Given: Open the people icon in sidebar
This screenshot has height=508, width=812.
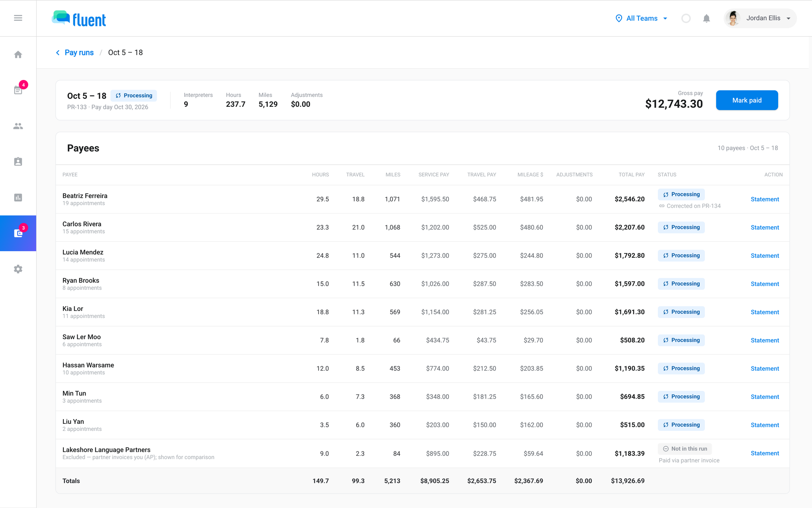Looking at the screenshot, I should pos(18,126).
